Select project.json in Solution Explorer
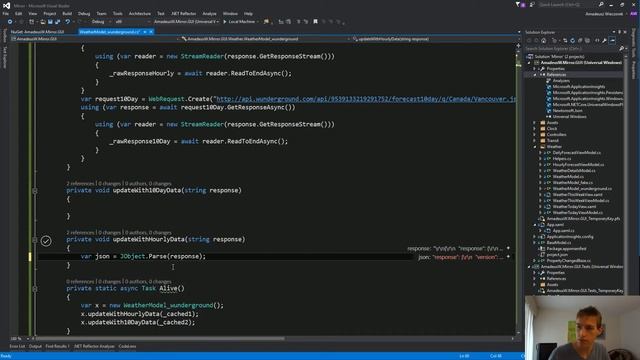Image resolution: width=640 pixels, height=360 pixels. 557,255
